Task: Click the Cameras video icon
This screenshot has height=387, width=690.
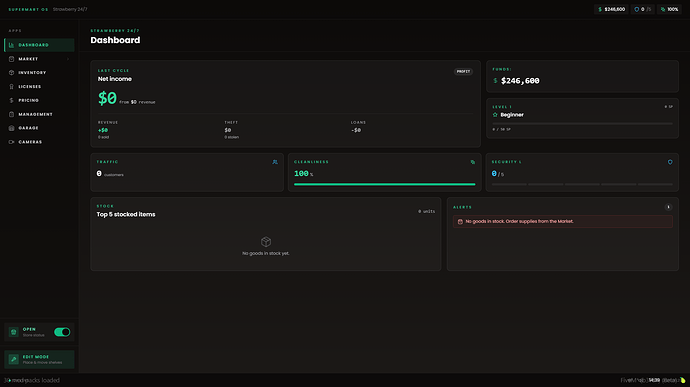Action: point(11,142)
